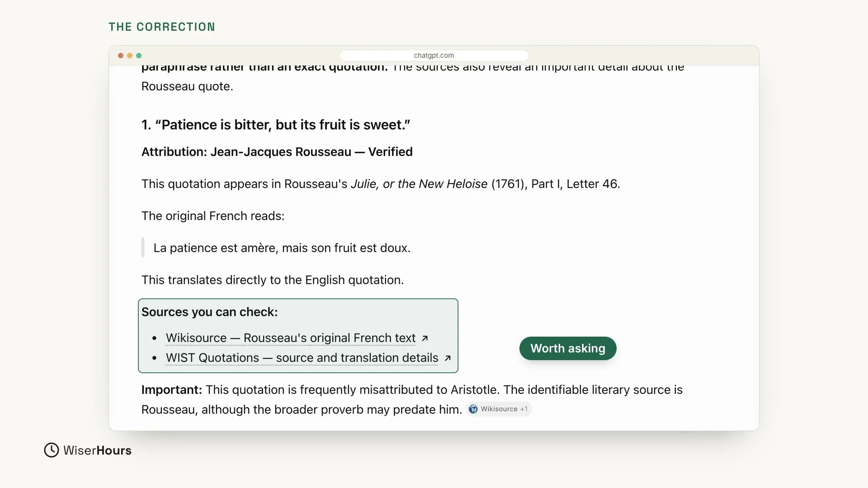The height and width of the screenshot is (488, 868).
Task: Click the "THE CORRECTION" title text
Action: pyautogui.click(x=162, y=27)
